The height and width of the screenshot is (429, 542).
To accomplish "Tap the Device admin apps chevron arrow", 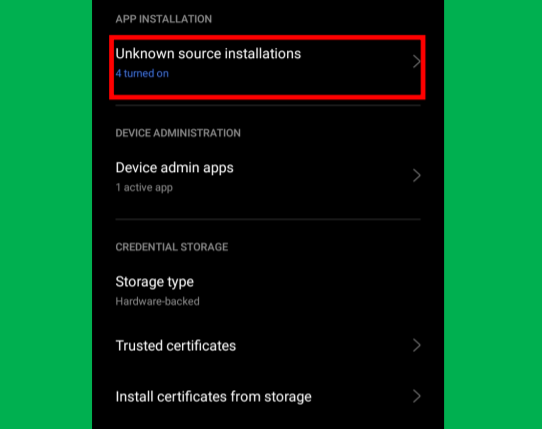I will pos(417,176).
